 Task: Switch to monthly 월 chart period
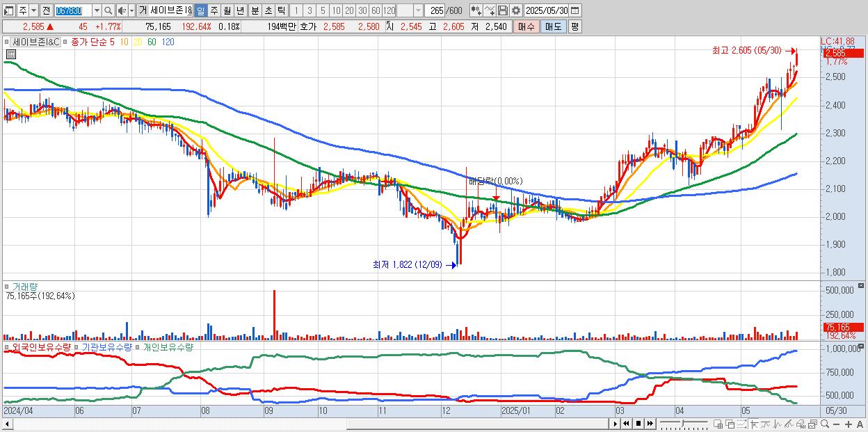coord(227,10)
